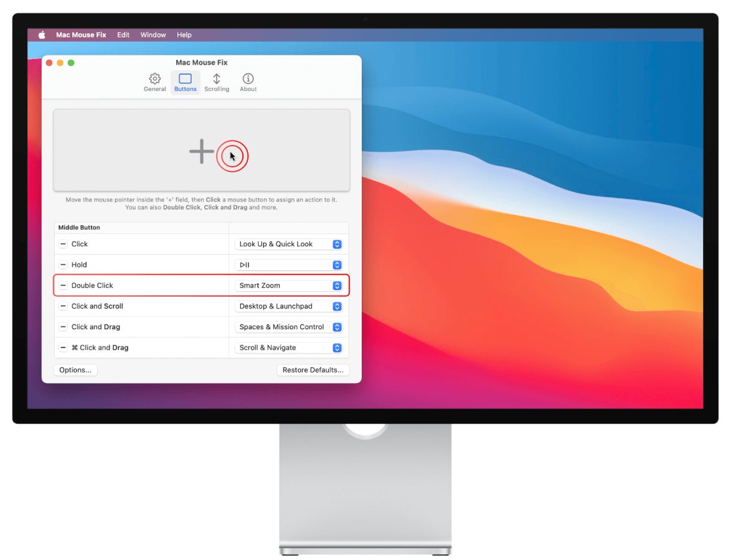Viewport: 731px width, 560px height.
Task: Delete the Double Click action row
Action: (63, 286)
